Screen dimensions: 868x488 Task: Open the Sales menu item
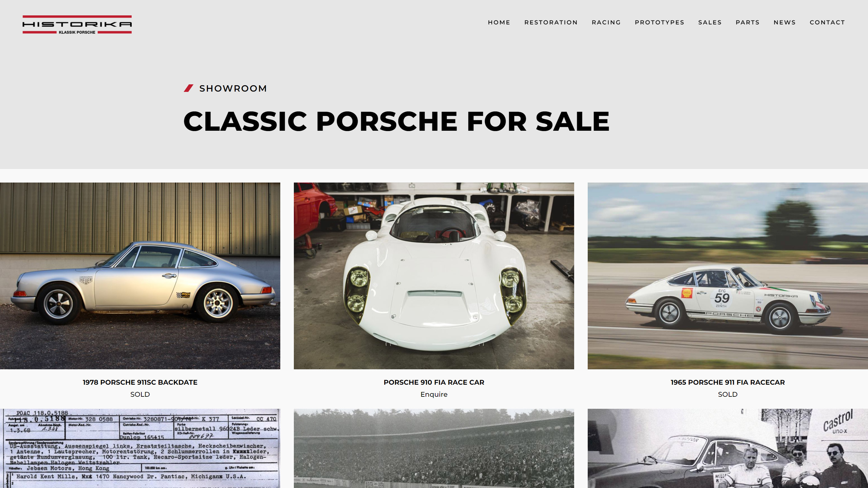(710, 22)
